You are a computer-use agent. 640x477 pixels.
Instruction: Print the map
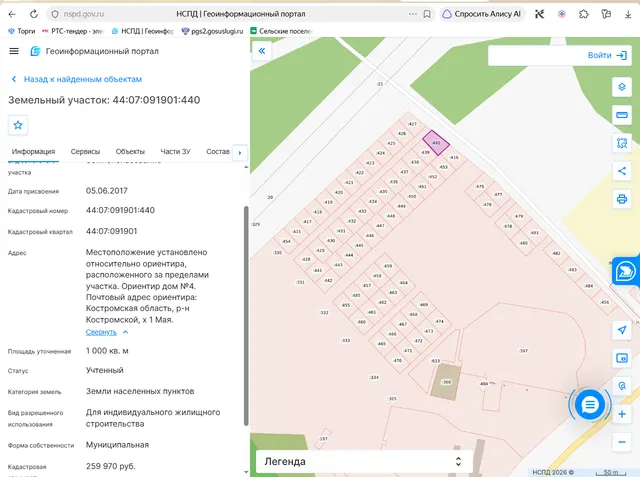tap(622, 199)
